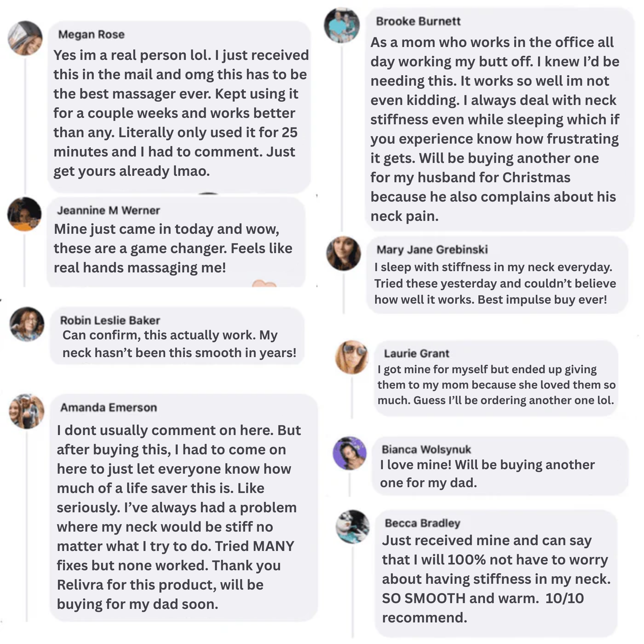The image size is (644, 644).
Task: Click the Bianca Wolsynuk name link
Action: tap(426, 449)
